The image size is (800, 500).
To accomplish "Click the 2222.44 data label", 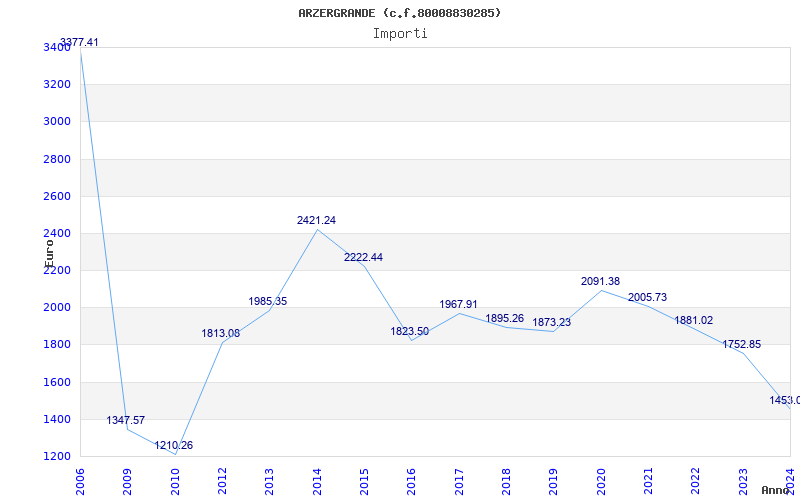I will point(363,258).
